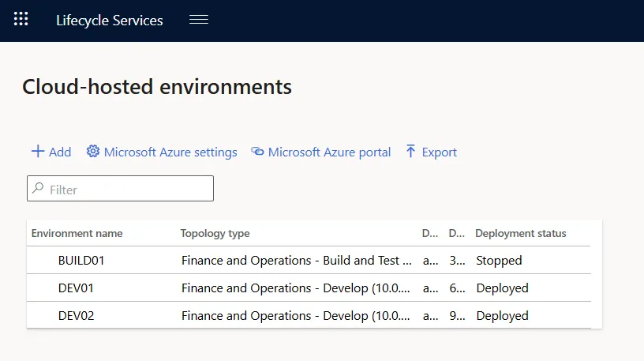Click the Deployment status column header
The height and width of the screenshot is (361, 644).
(520, 234)
